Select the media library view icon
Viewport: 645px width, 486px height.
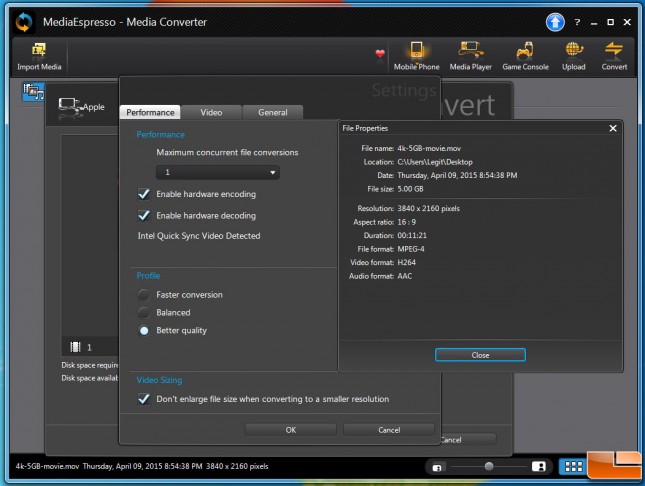tap(33, 91)
